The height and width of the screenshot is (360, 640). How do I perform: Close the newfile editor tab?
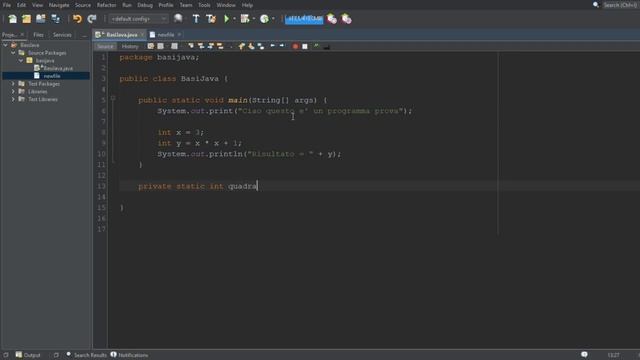(179, 35)
